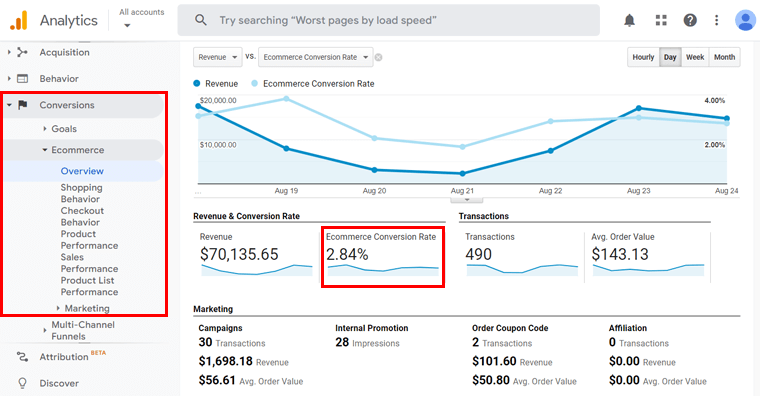Expand the Marketing submenu

pos(58,308)
